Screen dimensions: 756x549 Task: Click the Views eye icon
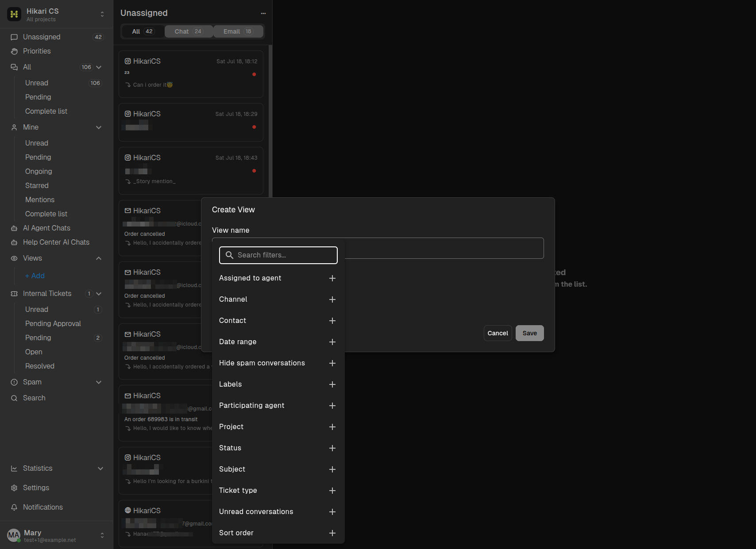[x=14, y=258]
